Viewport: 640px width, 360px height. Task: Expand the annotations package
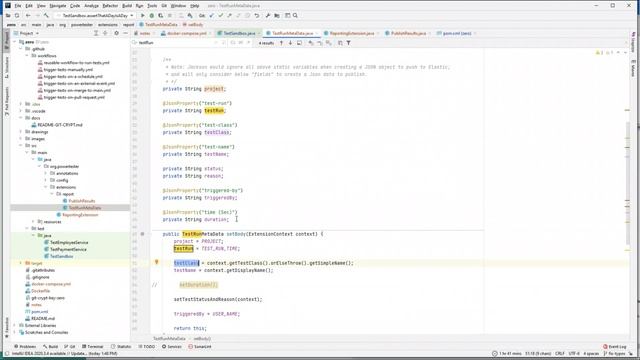coord(46,173)
